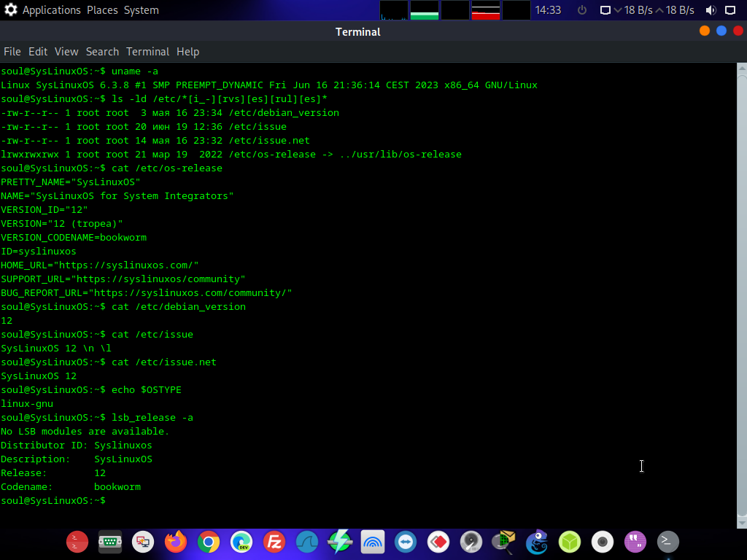The image size is (747, 560).
Task: Click the text 'PRETTY_NAME="SysLinuxOS"'
Action: [x=71, y=182]
